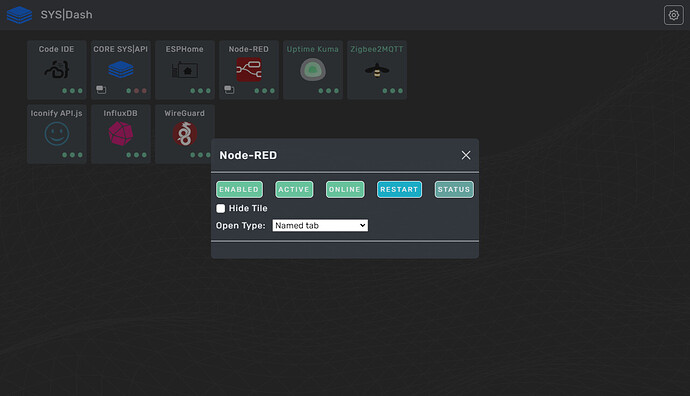Click the Code IDE tile label
Image resolution: width=690 pixels, height=396 pixels.
tap(56, 49)
